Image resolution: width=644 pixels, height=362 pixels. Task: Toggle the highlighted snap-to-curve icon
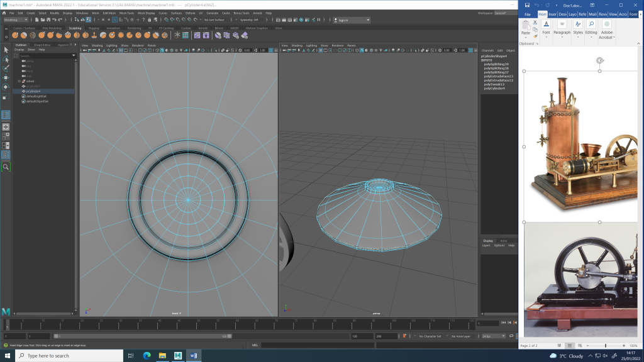pyautogui.click(x=114, y=19)
